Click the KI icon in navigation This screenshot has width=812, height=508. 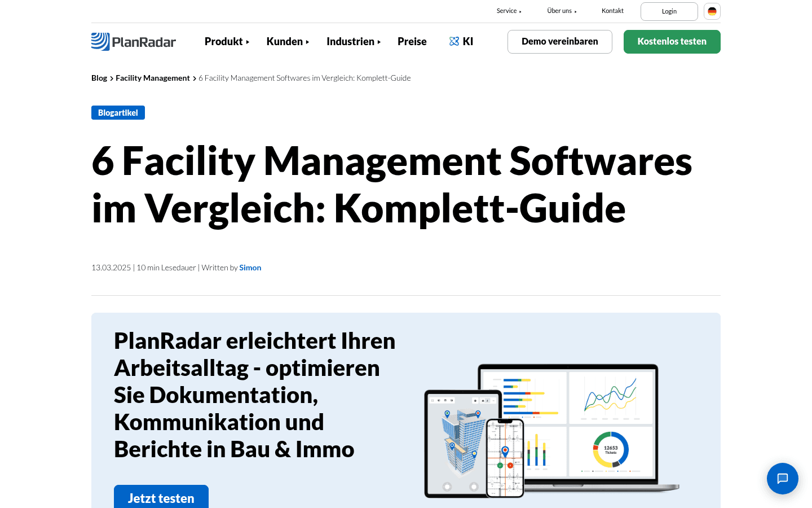454,41
